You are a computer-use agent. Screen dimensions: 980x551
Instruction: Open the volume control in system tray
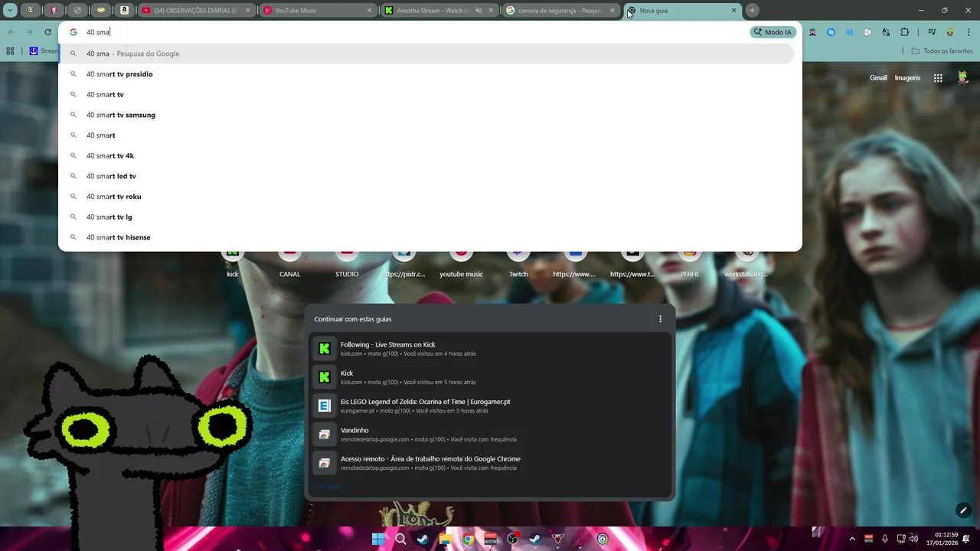[x=913, y=539]
